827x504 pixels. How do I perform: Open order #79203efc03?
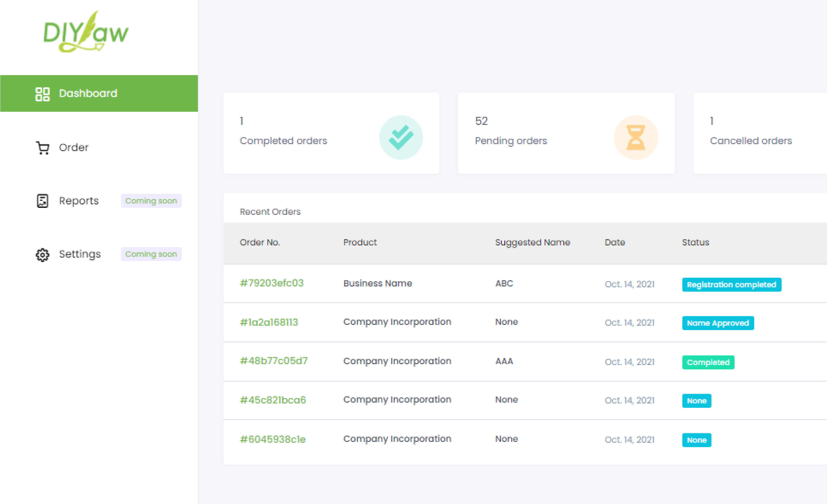click(x=272, y=283)
